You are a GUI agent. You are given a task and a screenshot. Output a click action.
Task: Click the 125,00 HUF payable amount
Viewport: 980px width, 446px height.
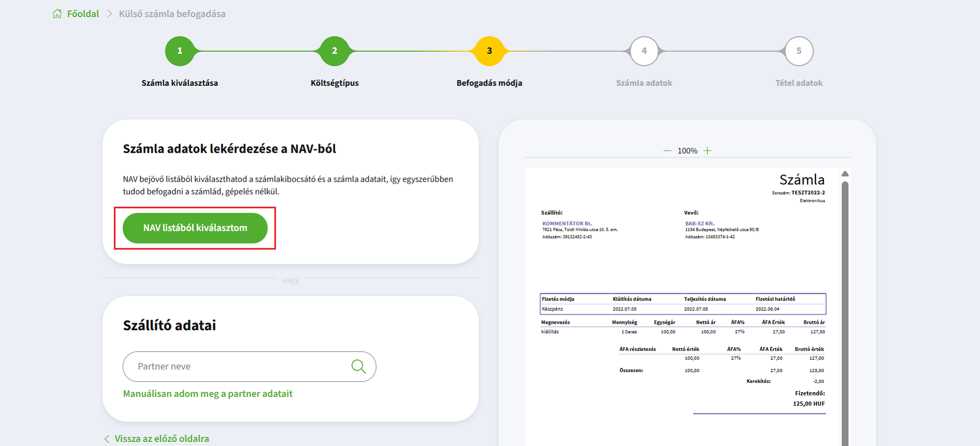tap(809, 404)
